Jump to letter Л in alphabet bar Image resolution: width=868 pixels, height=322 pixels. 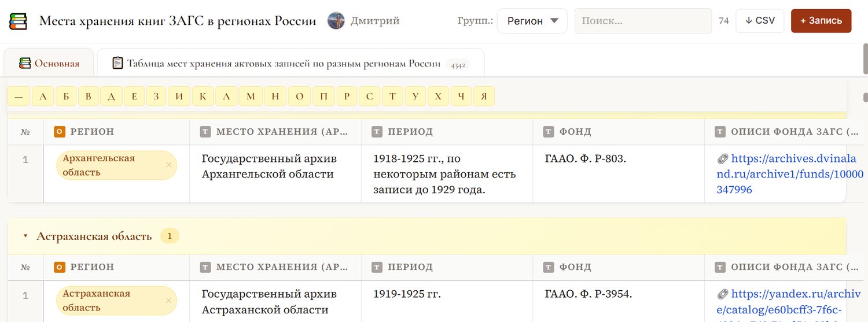(x=226, y=97)
